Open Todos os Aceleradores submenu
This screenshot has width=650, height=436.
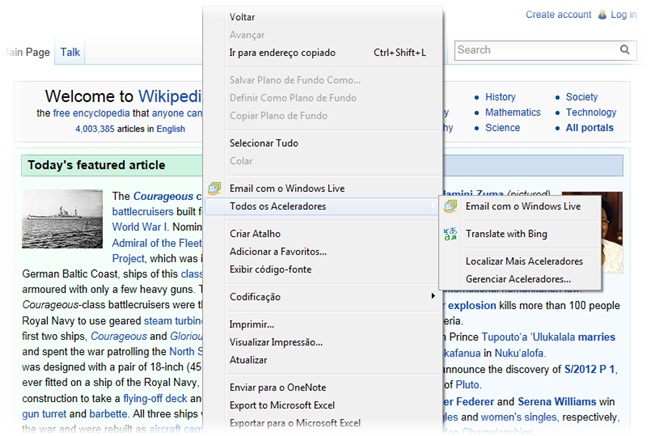[323, 206]
